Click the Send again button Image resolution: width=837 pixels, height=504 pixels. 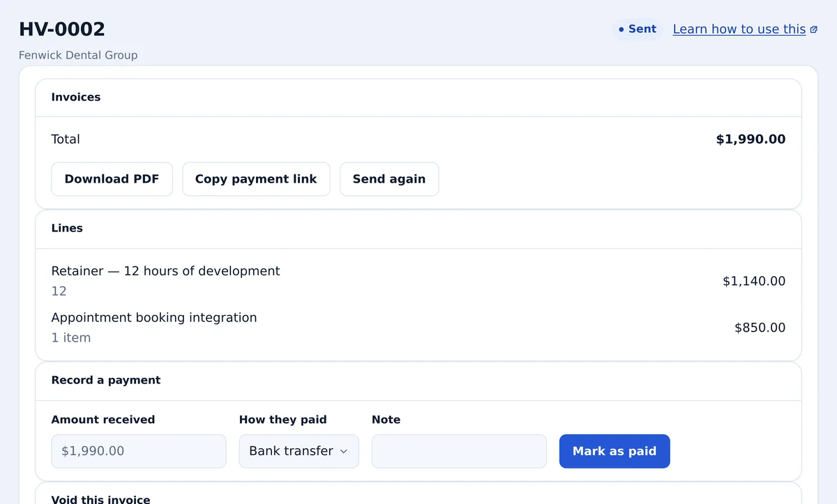[389, 179]
